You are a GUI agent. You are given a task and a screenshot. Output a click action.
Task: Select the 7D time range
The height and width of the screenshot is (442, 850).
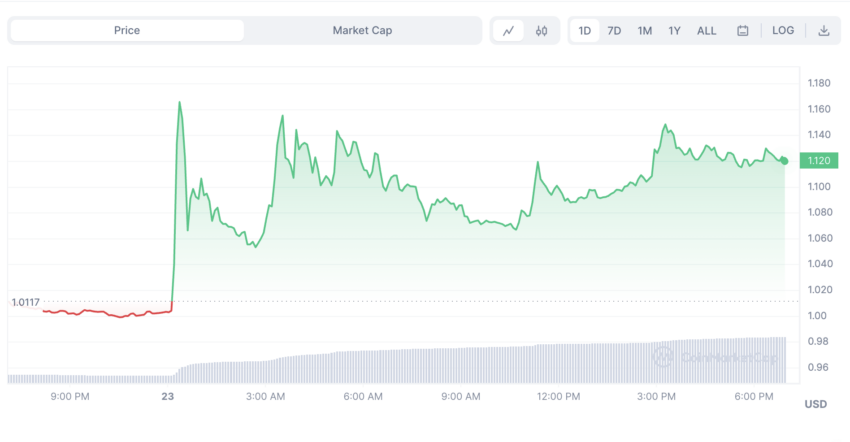(614, 31)
